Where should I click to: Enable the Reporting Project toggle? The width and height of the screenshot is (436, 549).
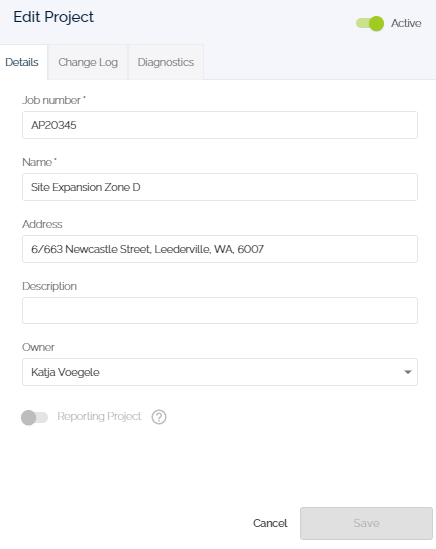34,417
